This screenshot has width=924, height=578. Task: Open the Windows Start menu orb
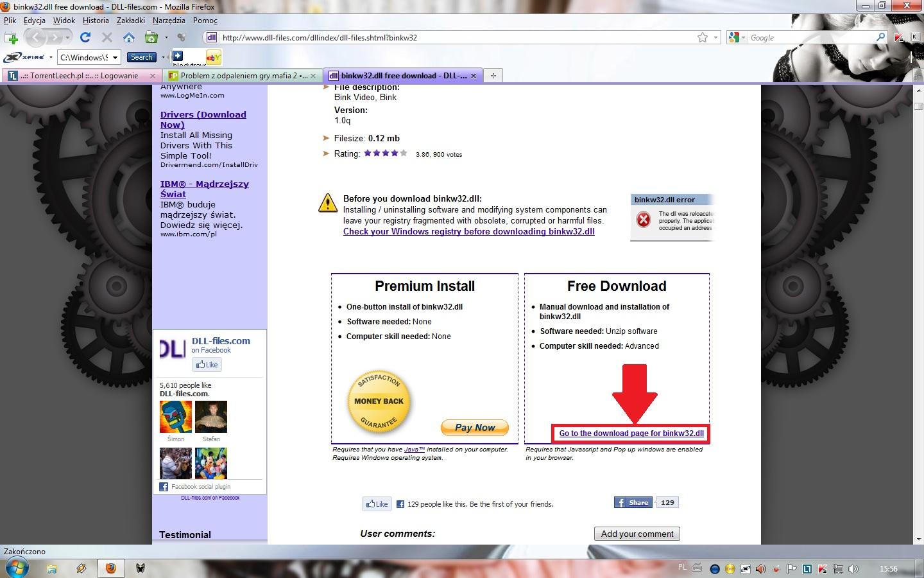pyautogui.click(x=16, y=568)
